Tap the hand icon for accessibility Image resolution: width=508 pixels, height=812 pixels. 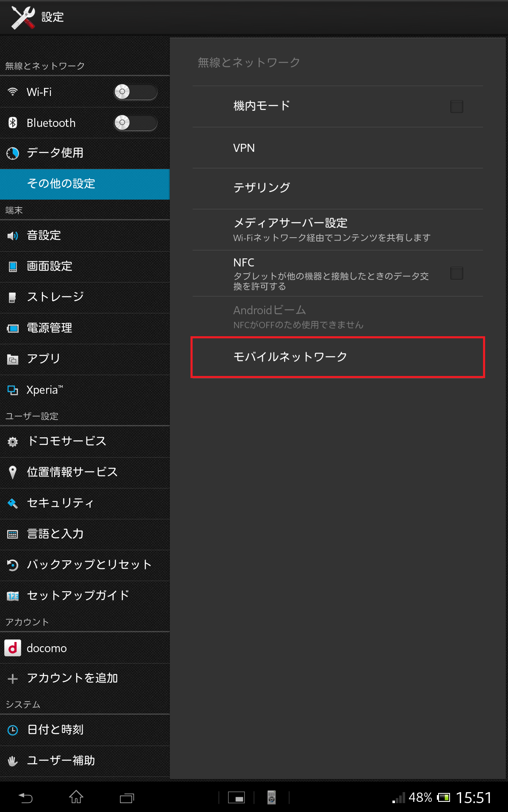pyautogui.click(x=13, y=761)
